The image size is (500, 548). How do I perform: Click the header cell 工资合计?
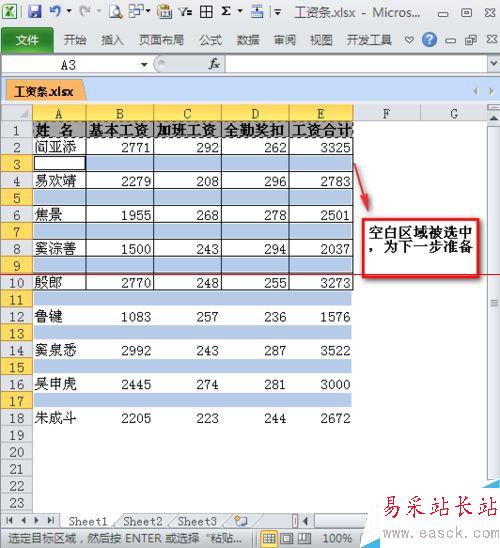pos(321,130)
